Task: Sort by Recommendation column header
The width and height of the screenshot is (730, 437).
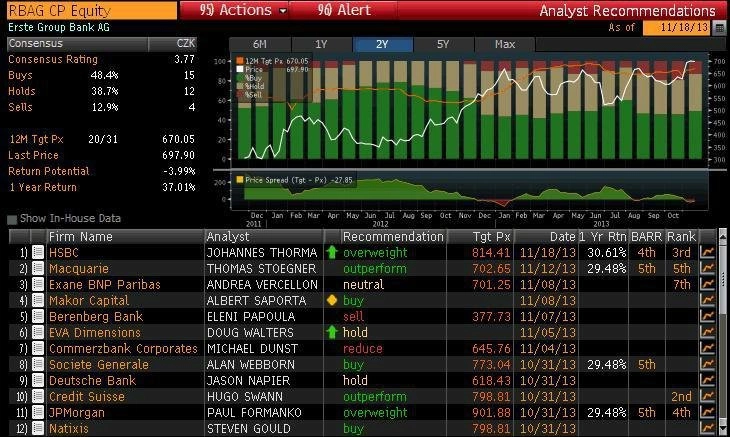Action: coord(393,236)
